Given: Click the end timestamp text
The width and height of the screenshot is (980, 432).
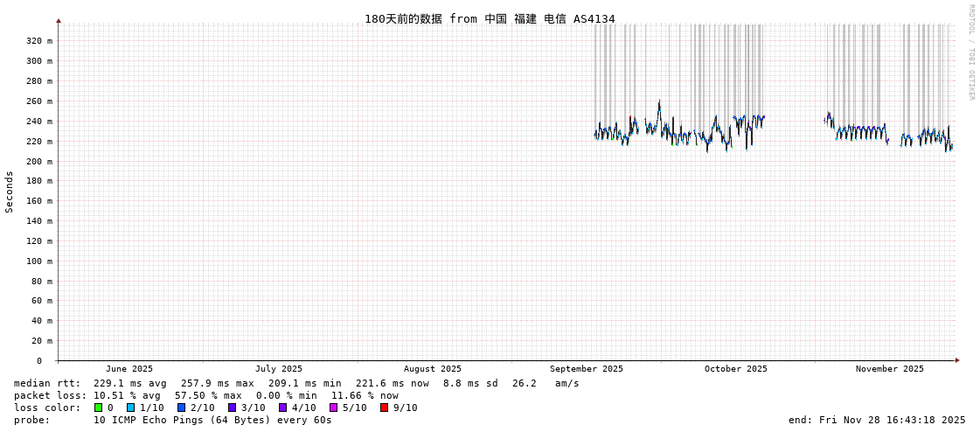Looking at the screenshot, I should [877, 420].
